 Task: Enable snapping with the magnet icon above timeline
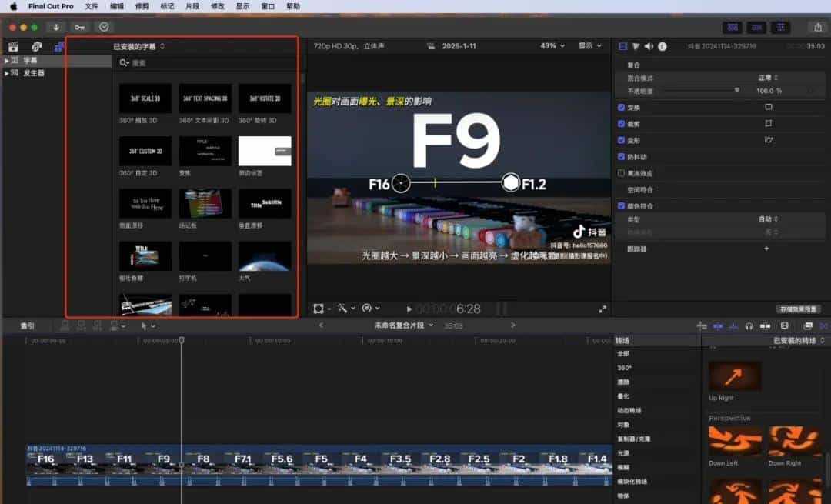(717, 325)
